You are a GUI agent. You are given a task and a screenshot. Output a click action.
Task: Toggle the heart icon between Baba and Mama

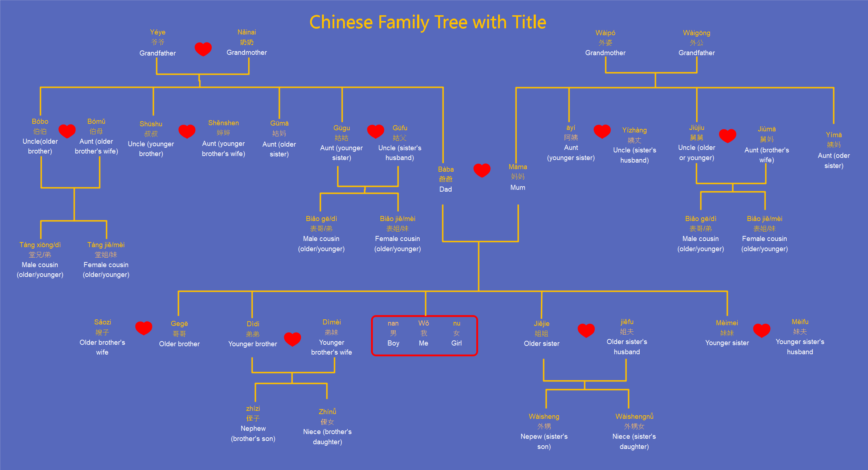pyautogui.click(x=479, y=169)
